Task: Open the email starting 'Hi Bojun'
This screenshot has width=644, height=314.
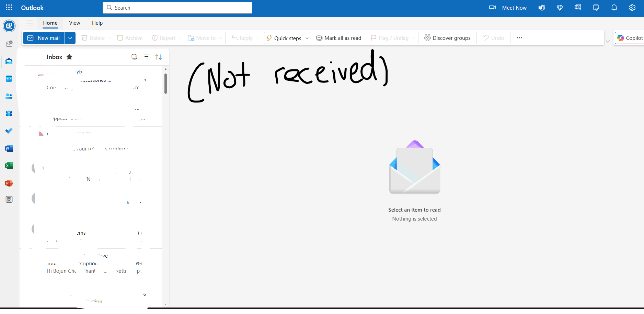Action: 91,264
